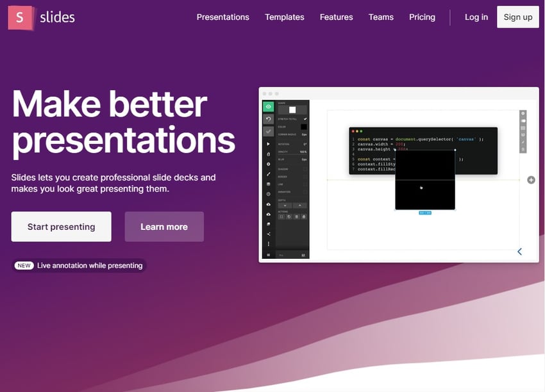Enable the Border checkbox in shape panel
The height and width of the screenshot is (392, 545).
pyautogui.click(x=305, y=177)
